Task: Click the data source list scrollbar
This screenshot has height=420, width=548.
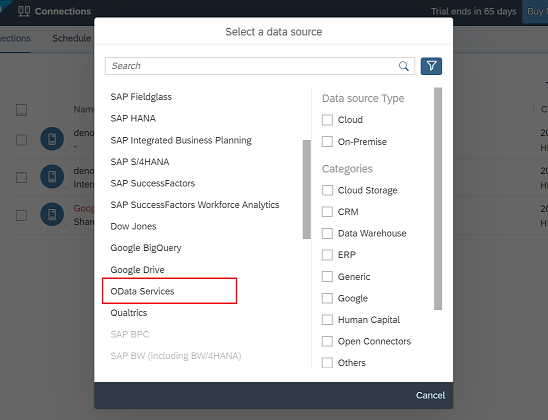Action: 307,189
